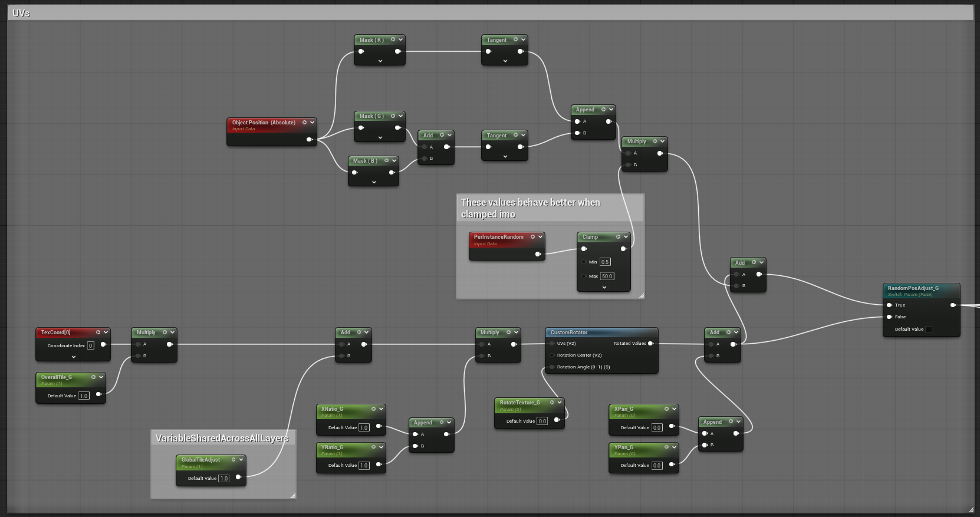Click preview icon on Object Position (Absolute) node
Screen dimensions: 980x517
tap(304, 123)
